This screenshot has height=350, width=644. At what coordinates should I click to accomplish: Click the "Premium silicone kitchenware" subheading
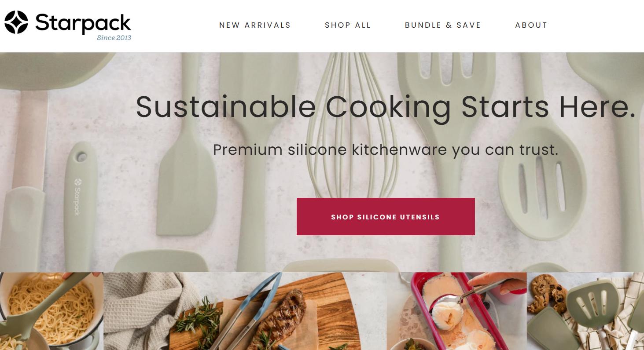[386, 150]
